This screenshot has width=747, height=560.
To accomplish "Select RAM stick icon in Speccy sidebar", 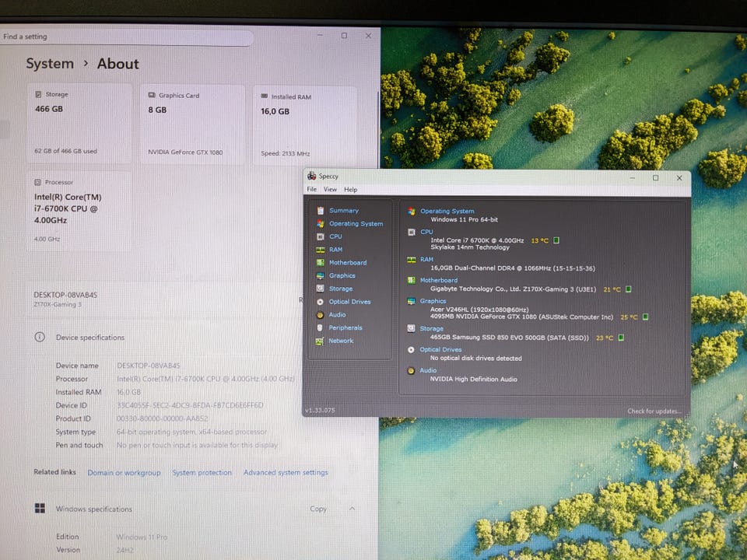I will [321, 250].
